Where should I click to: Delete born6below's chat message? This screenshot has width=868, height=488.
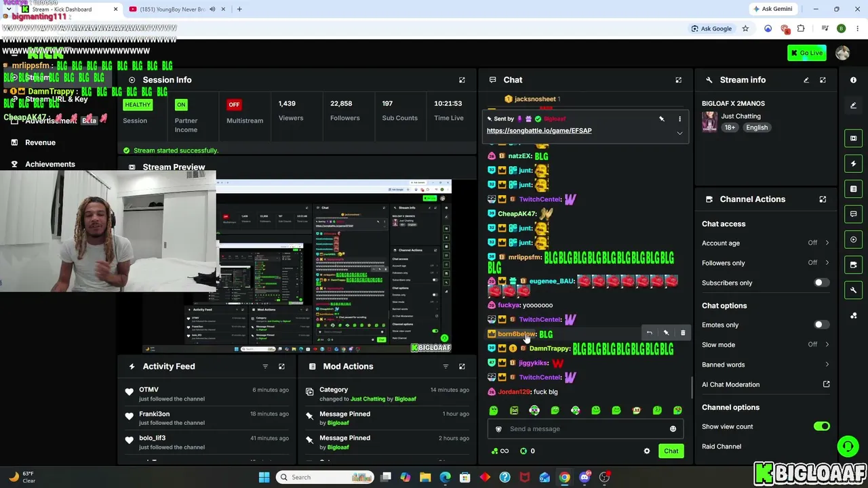683,333
